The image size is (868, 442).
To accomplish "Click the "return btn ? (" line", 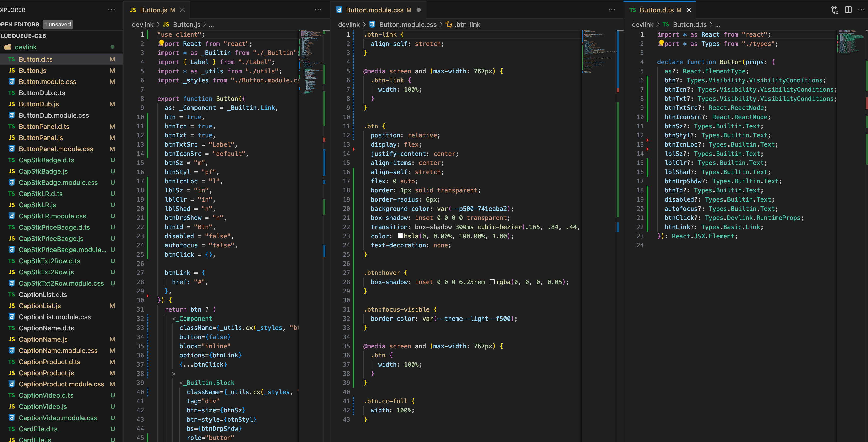I will pyautogui.click(x=190, y=309).
